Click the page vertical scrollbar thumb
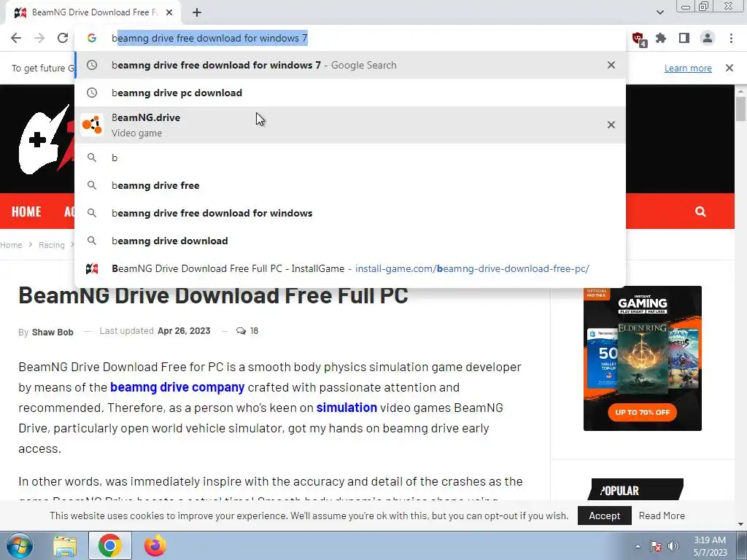This screenshot has width=747, height=560. (x=741, y=109)
